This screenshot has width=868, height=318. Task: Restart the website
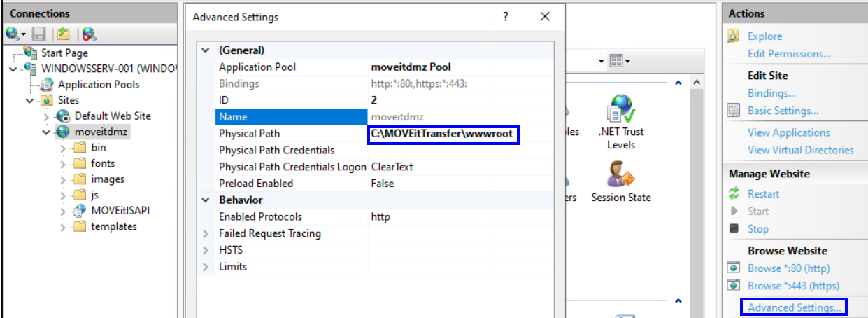point(763,194)
